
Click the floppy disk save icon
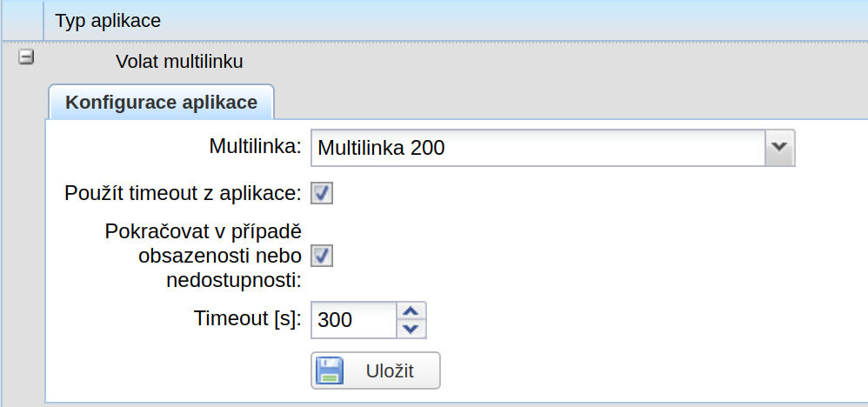tap(330, 370)
